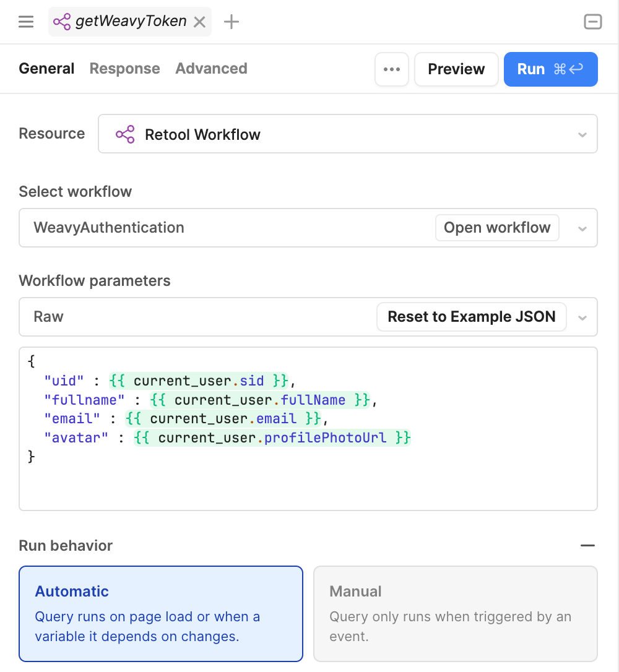619x672 pixels.
Task: Switch to the Response tab
Action: pos(124,68)
